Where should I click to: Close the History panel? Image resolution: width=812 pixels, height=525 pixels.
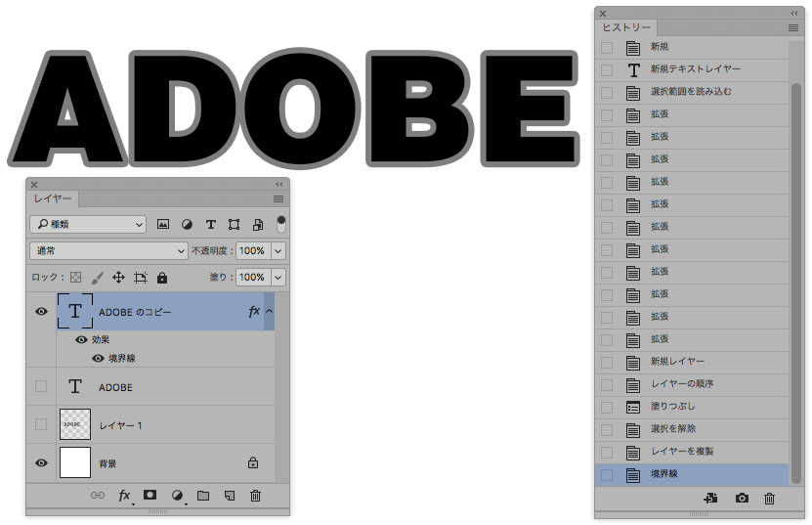point(603,14)
